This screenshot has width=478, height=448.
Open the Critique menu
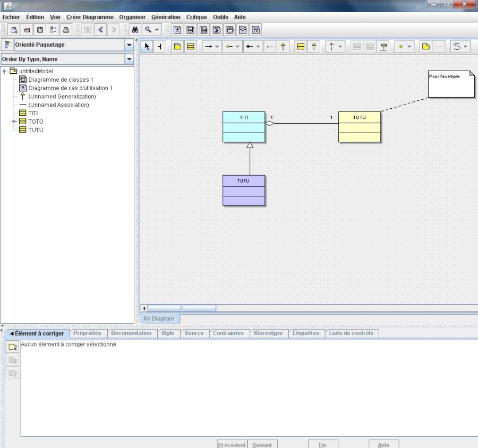pos(196,17)
